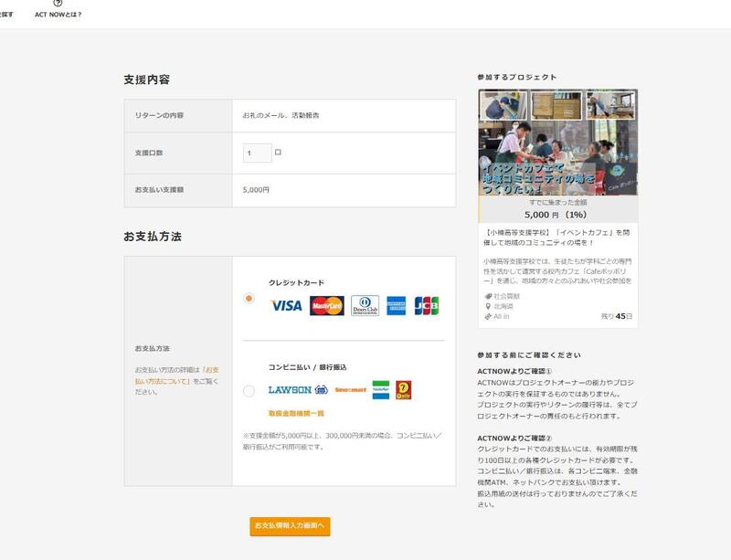The width and height of the screenshot is (731, 560).
Task: Click the All in icon
Action: (488, 317)
